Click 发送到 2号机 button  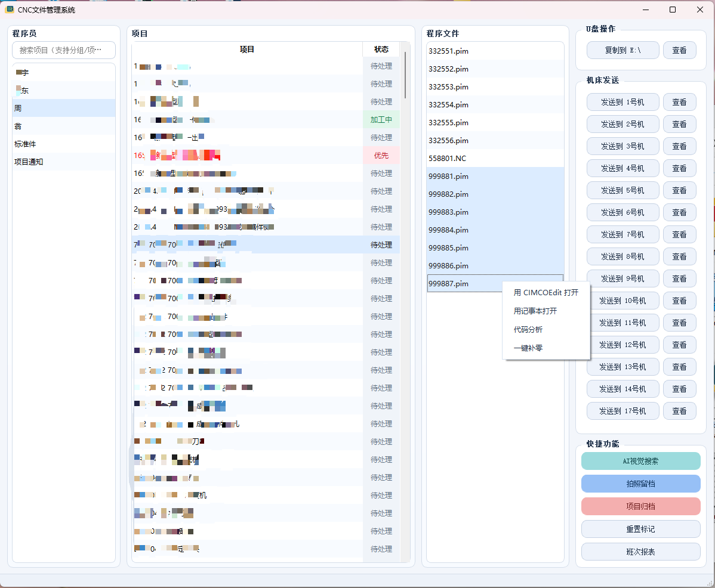coord(622,124)
